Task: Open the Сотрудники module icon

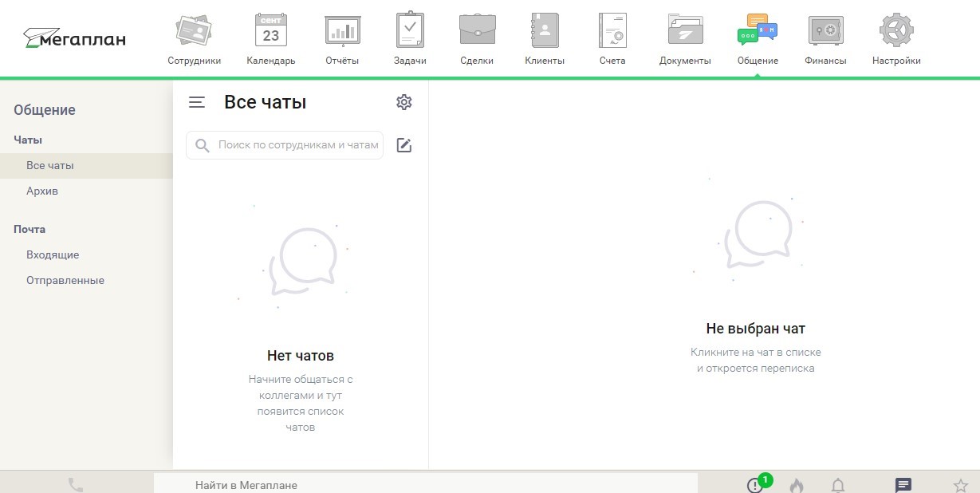Action: pyautogui.click(x=194, y=31)
